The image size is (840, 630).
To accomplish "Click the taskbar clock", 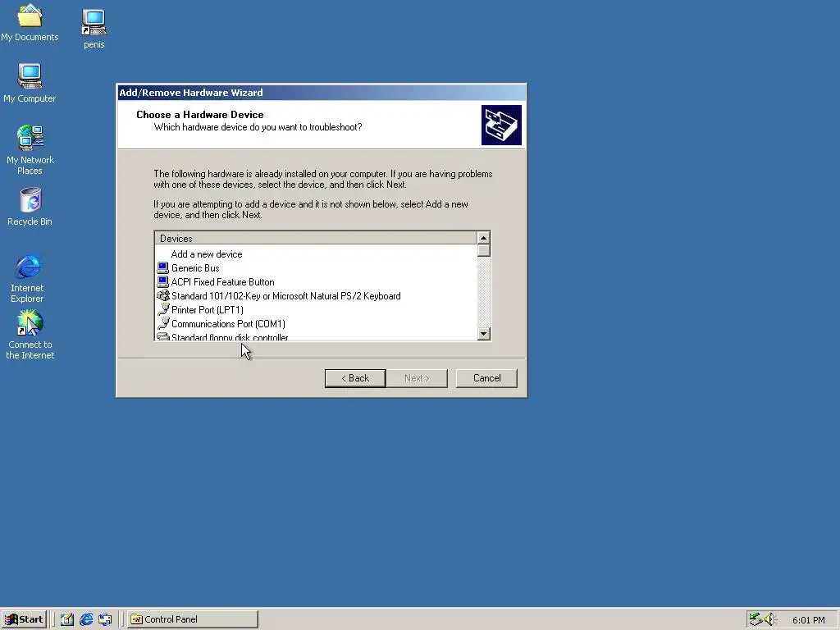I will click(808, 620).
